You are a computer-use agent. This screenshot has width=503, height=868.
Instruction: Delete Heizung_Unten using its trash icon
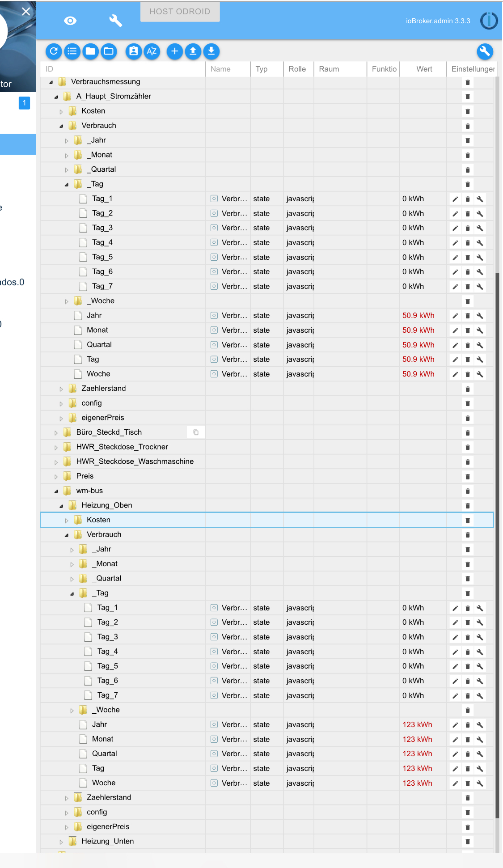(x=468, y=842)
